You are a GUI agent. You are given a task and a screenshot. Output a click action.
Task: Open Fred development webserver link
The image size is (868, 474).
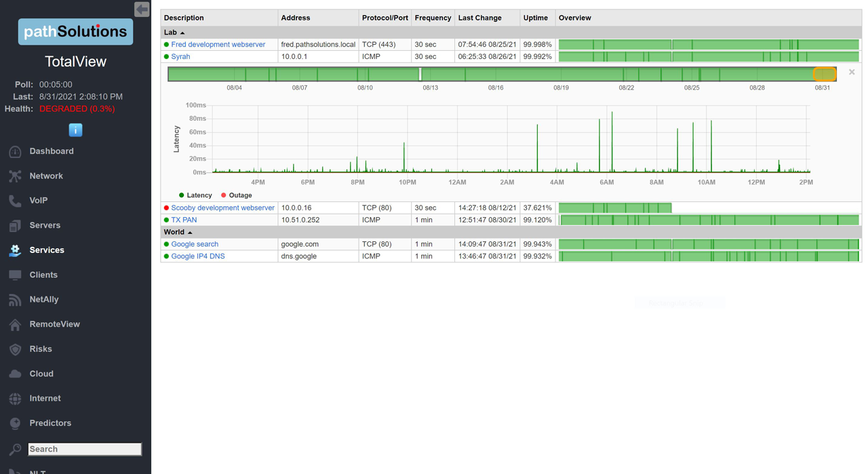[218, 45]
